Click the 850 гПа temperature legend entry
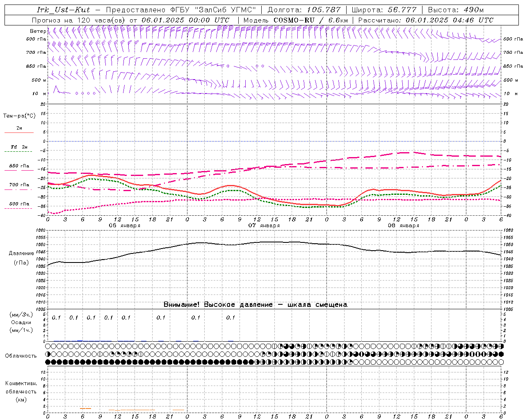The image size is (525, 420). 19,166
